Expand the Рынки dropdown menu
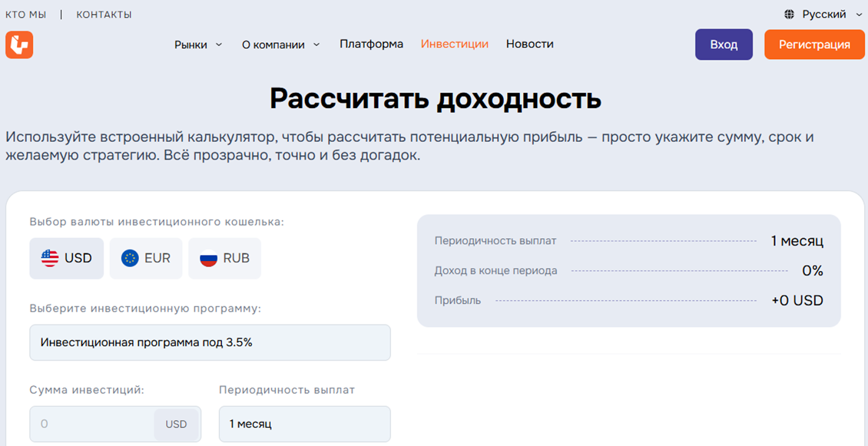868x446 pixels. coord(198,44)
